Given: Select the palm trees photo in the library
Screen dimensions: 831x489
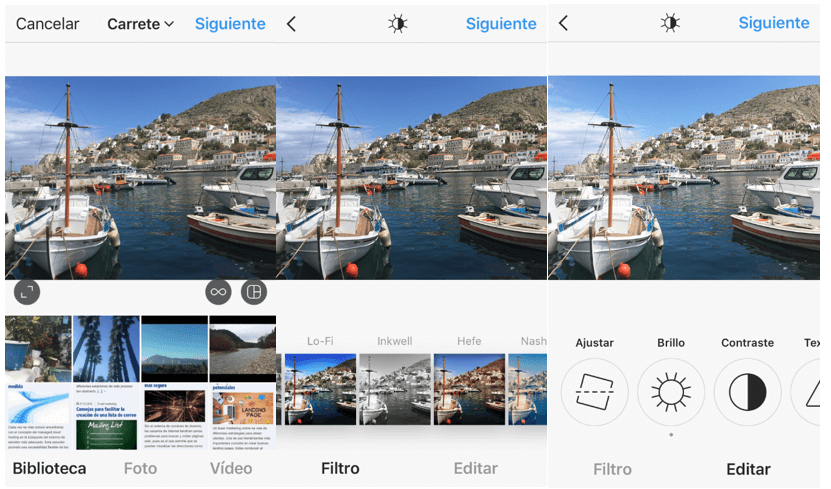Looking at the screenshot, I should [105, 348].
